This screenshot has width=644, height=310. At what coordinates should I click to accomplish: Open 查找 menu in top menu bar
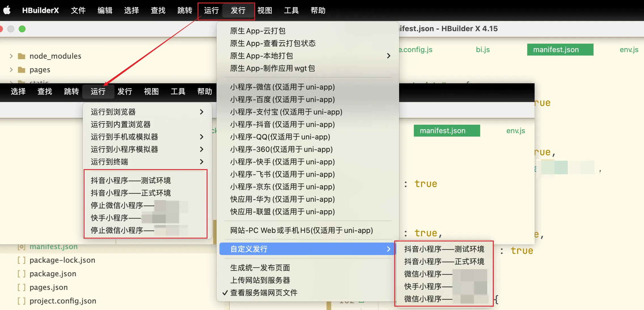[158, 10]
